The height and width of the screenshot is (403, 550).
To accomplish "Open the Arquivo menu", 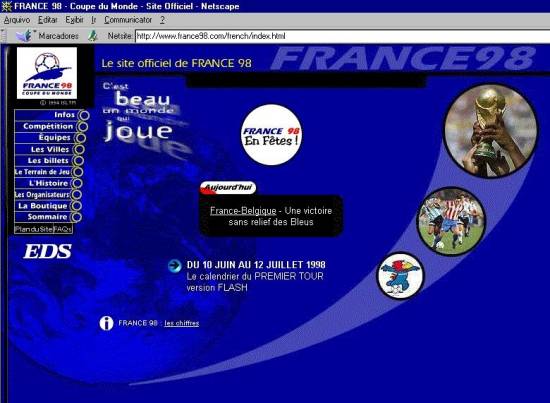I will click(17, 20).
